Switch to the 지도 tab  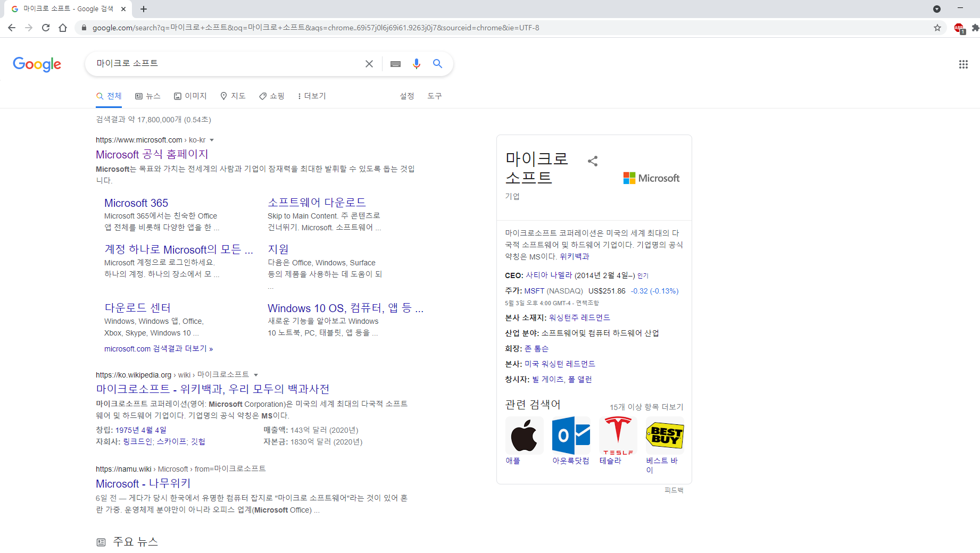tap(233, 96)
